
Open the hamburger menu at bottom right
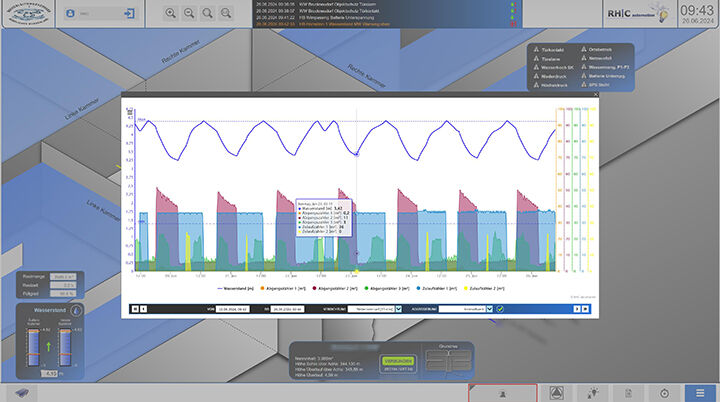[700, 393]
